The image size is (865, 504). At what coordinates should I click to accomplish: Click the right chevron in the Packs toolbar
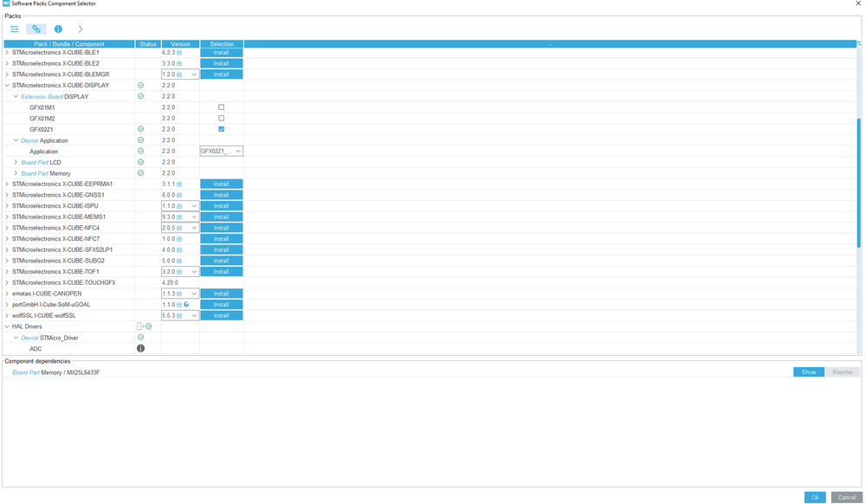click(x=81, y=29)
